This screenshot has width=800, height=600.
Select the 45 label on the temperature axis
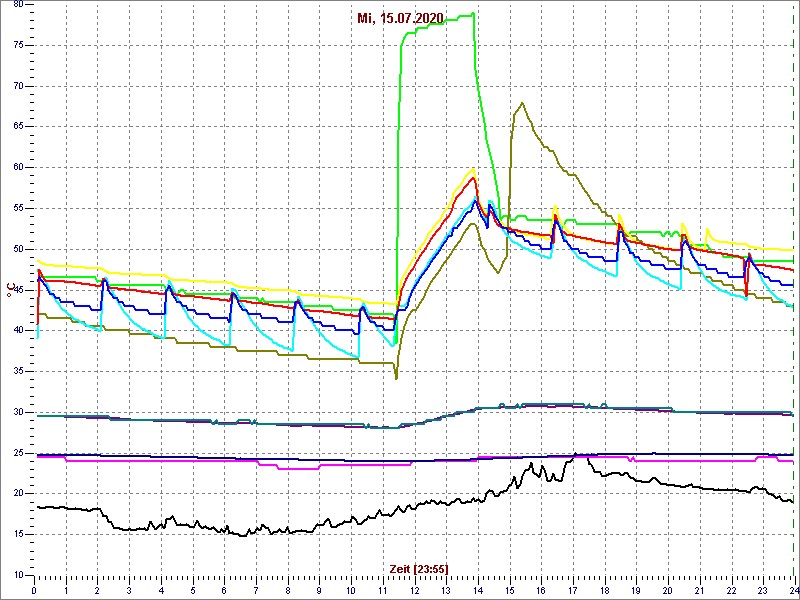(18, 290)
